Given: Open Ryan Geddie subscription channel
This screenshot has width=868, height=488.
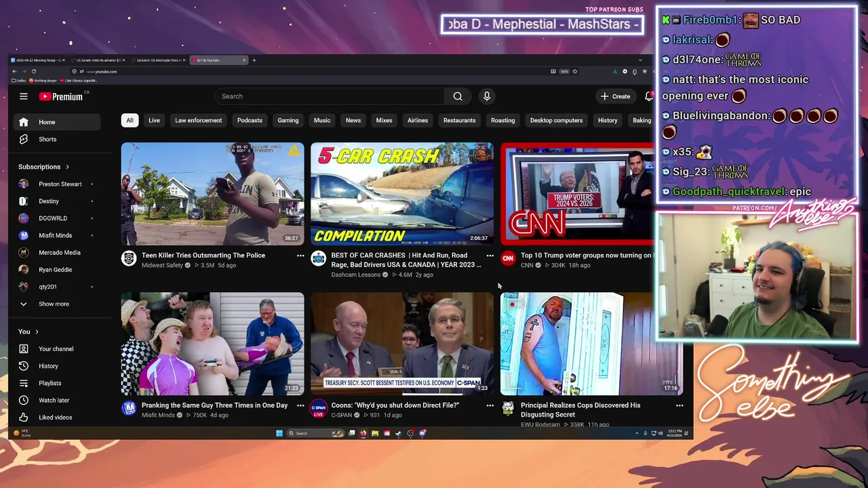Looking at the screenshot, I should pyautogui.click(x=57, y=269).
